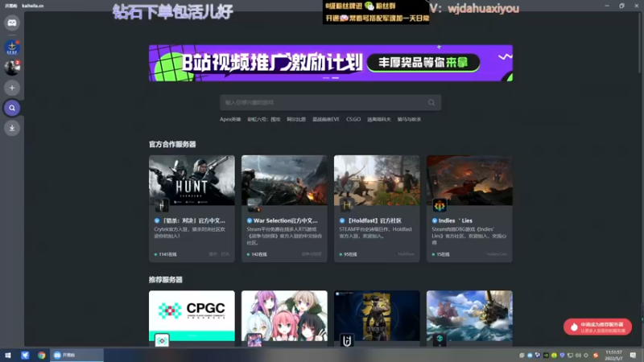Click the orange tray icon beside the clock
Viewport: 644px width, 362px height.
[x=596, y=356]
